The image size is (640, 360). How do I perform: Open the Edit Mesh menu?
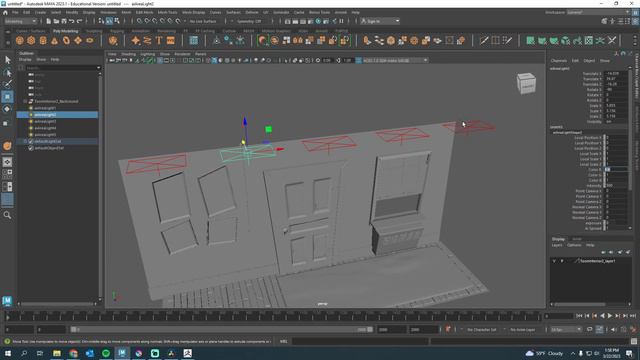pos(144,13)
